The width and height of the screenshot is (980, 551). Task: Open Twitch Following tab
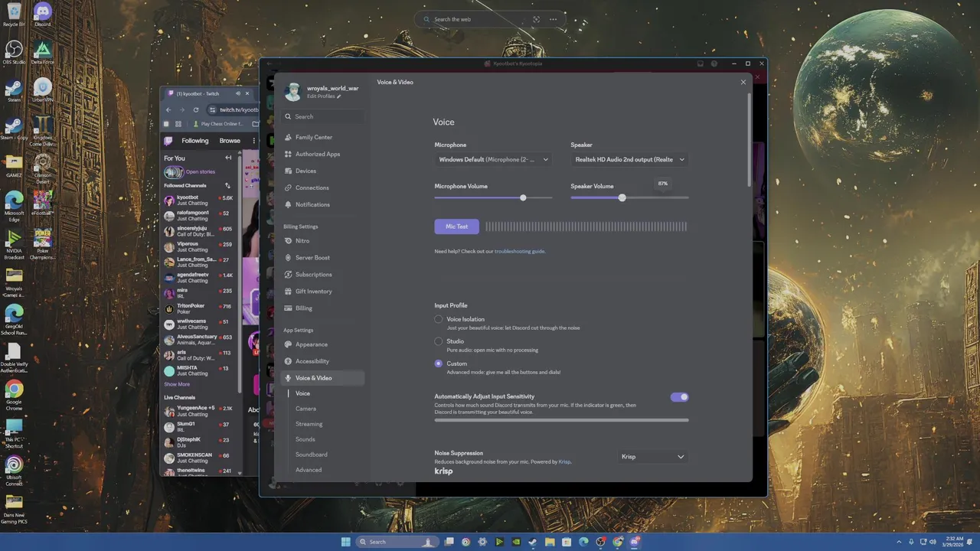tap(194, 141)
